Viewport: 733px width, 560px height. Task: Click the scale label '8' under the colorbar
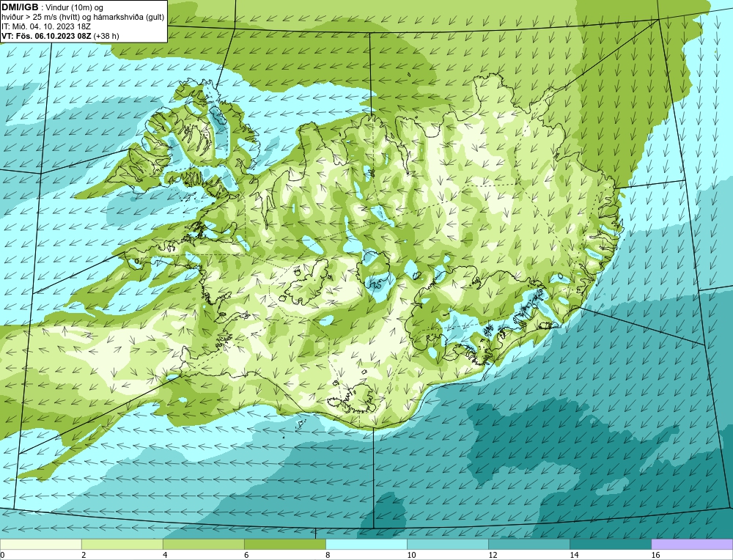(x=327, y=555)
